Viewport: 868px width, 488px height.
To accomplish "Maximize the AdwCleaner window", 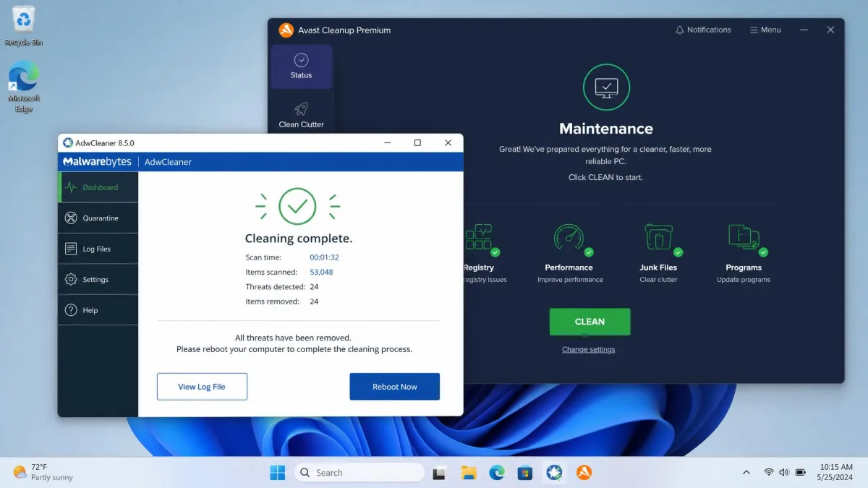I will pos(417,142).
